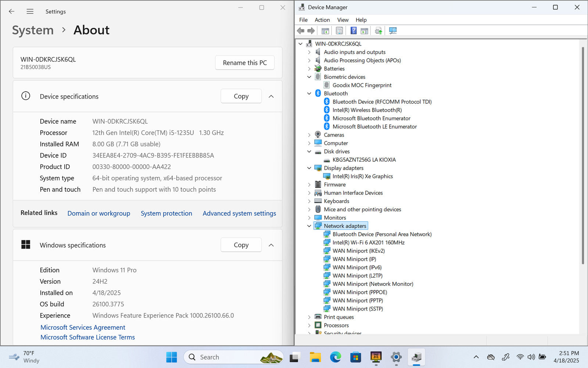This screenshot has width=588, height=368.
Task: Collapse the Biometric devices node
Action: pyautogui.click(x=309, y=77)
